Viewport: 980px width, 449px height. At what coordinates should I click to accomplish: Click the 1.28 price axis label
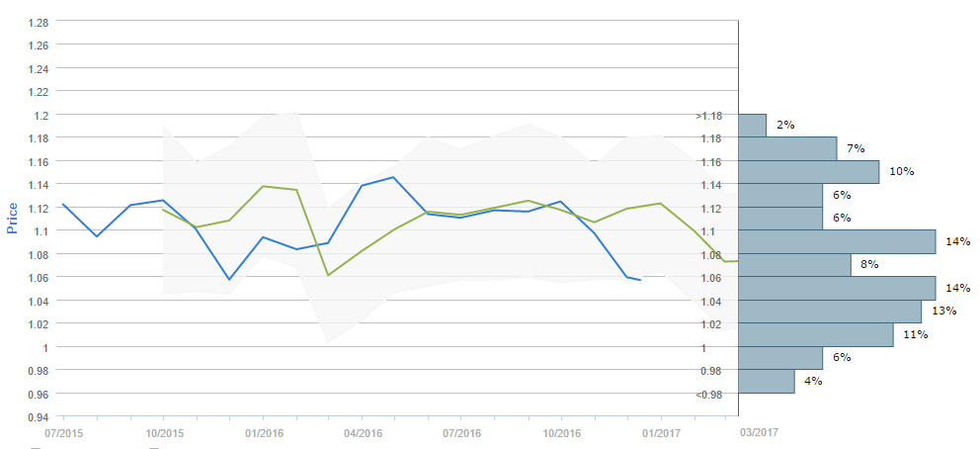[40, 22]
